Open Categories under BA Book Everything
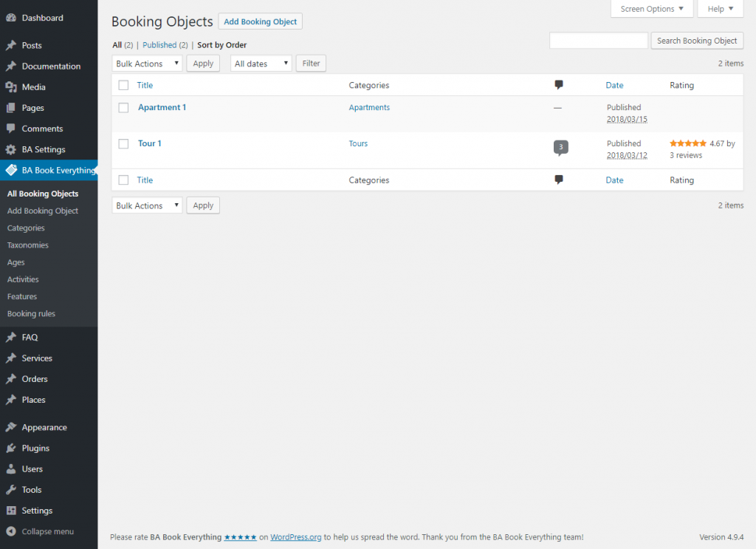The height and width of the screenshot is (549, 756). [25, 228]
